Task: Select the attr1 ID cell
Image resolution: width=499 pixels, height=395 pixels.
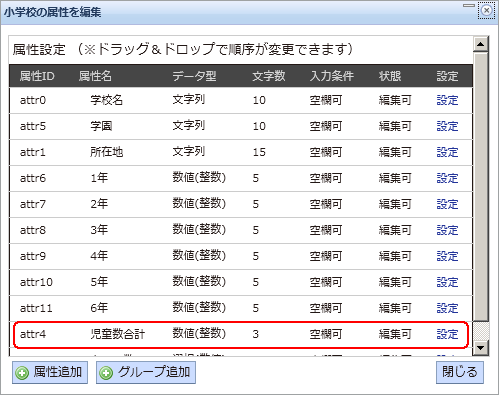Action: tap(33, 152)
